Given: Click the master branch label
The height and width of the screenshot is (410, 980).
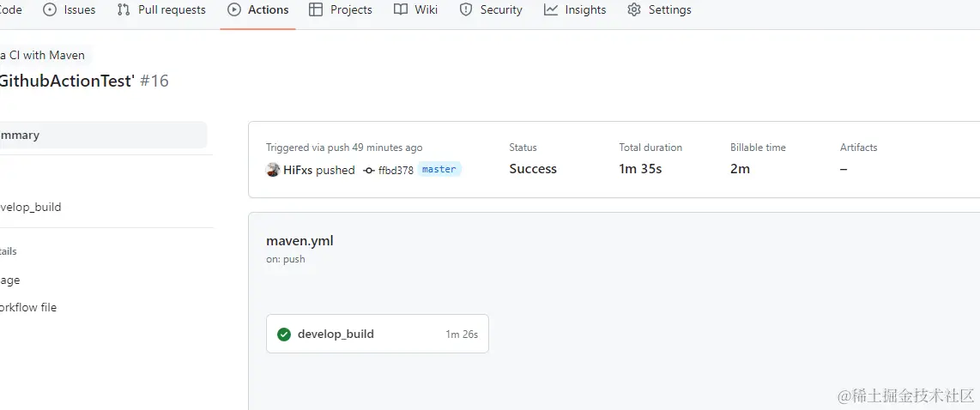Looking at the screenshot, I should coord(439,169).
